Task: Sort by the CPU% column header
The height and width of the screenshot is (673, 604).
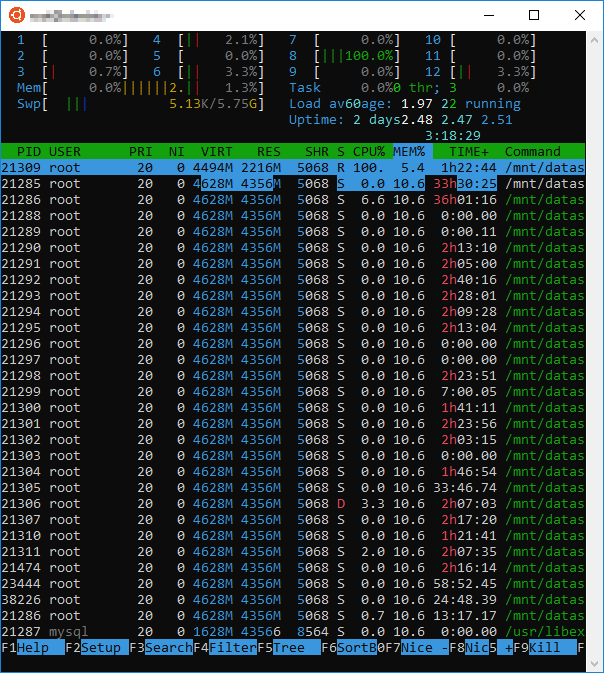Action: (369, 152)
